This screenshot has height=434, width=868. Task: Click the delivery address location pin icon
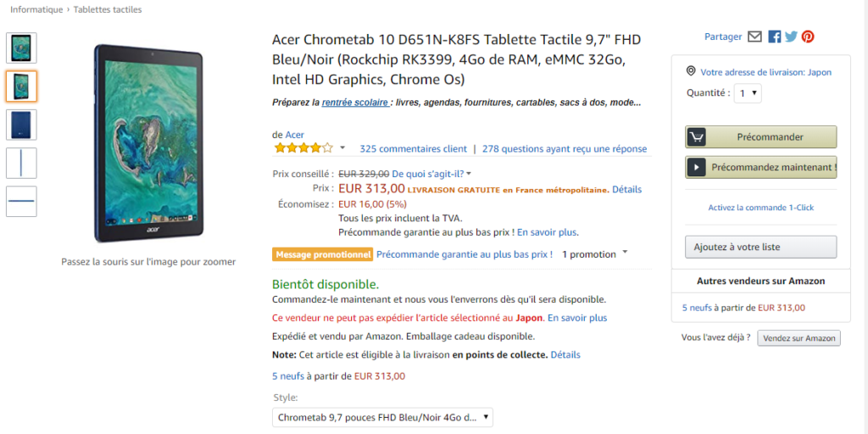[x=690, y=71]
